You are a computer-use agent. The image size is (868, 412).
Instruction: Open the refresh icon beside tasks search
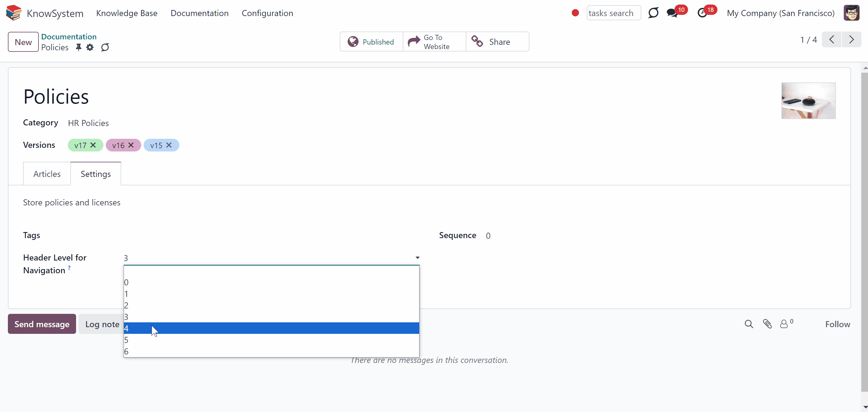(x=653, y=13)
